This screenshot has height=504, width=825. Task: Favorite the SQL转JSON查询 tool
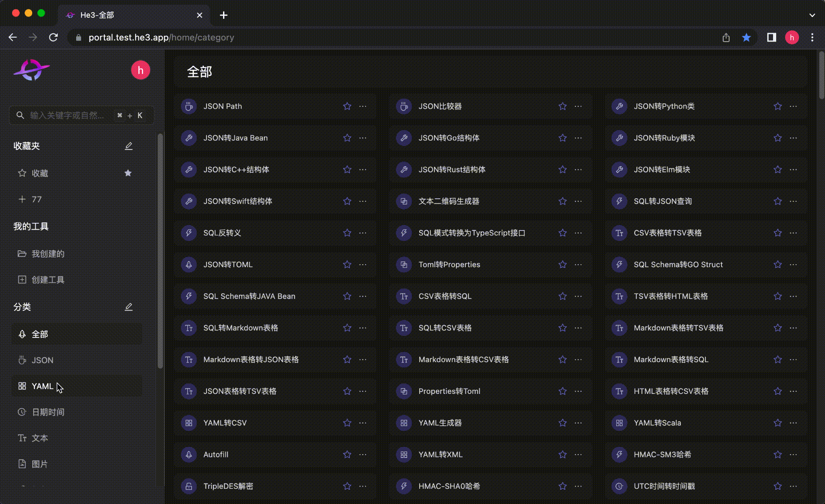(x=778, y=201)
